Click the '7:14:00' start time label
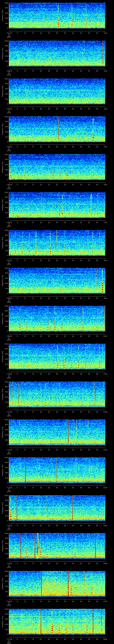114x644 pixels. 9,525
